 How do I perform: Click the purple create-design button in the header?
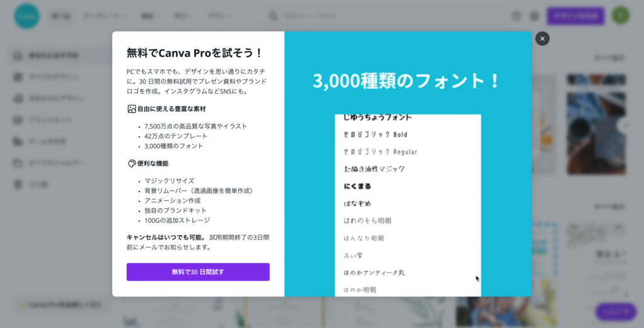[x=575, y=16]
